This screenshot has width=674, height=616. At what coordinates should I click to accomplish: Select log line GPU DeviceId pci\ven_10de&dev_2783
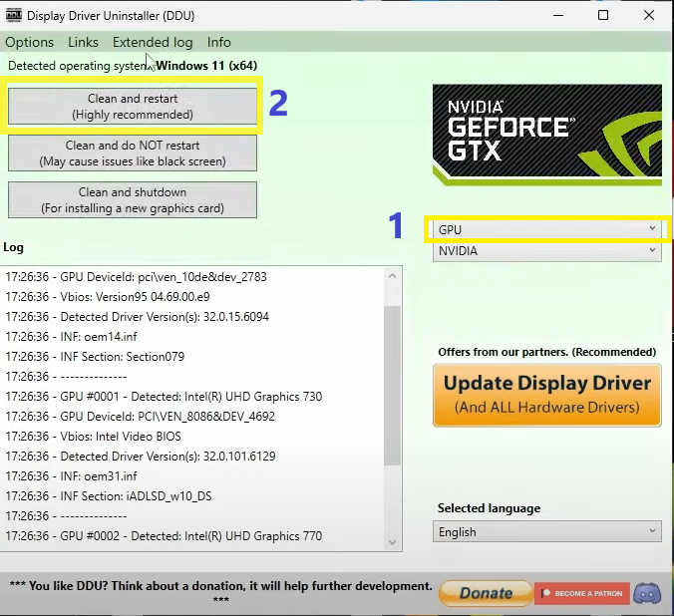tap(136, 277)
